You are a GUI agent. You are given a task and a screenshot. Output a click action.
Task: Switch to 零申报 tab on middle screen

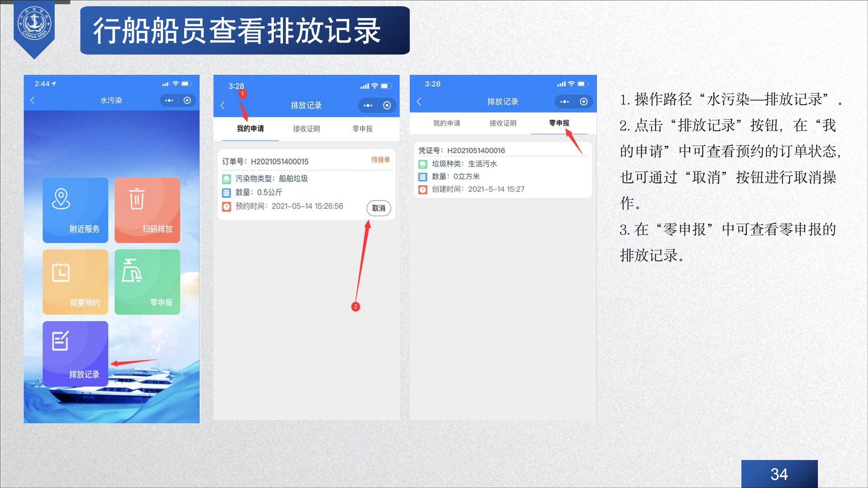tap(363, 129)
